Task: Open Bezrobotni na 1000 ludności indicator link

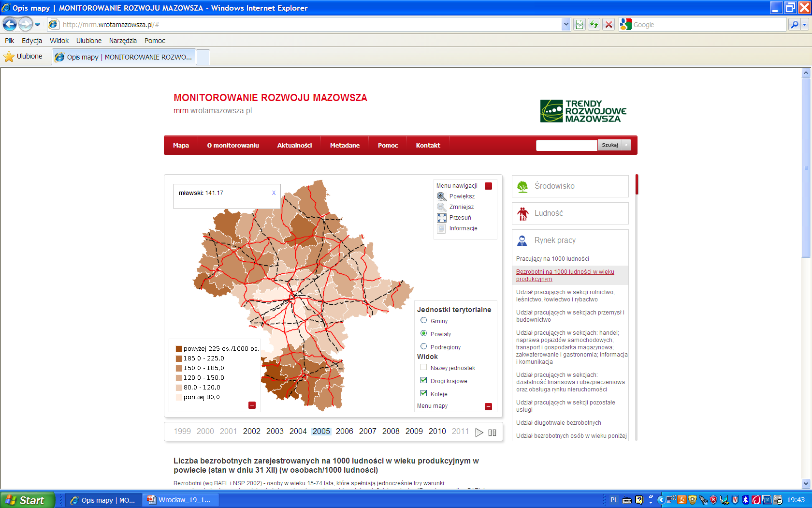Action: (x=565, y=275)
